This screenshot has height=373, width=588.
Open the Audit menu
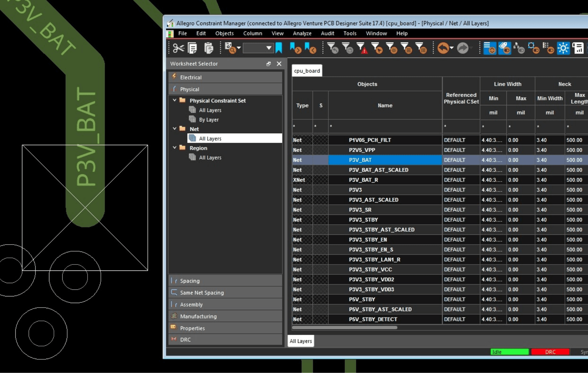coord(328,33)
